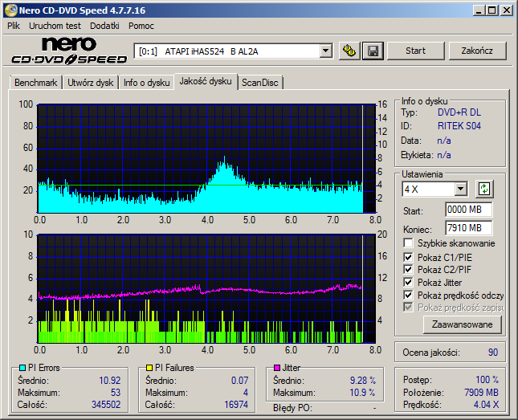Click the magenta Jitter legend swatch
This screenshot has width=518, height=420.
pyautogui.click(x=277, y=368)
